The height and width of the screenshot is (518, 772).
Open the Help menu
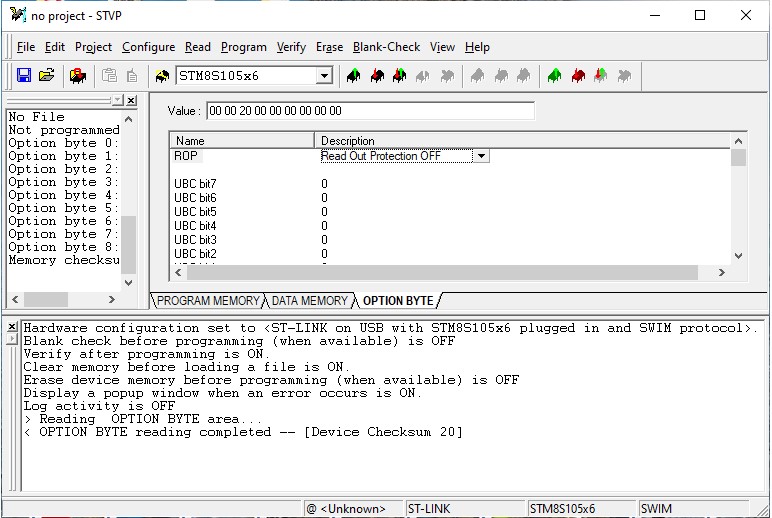point(477,47)
